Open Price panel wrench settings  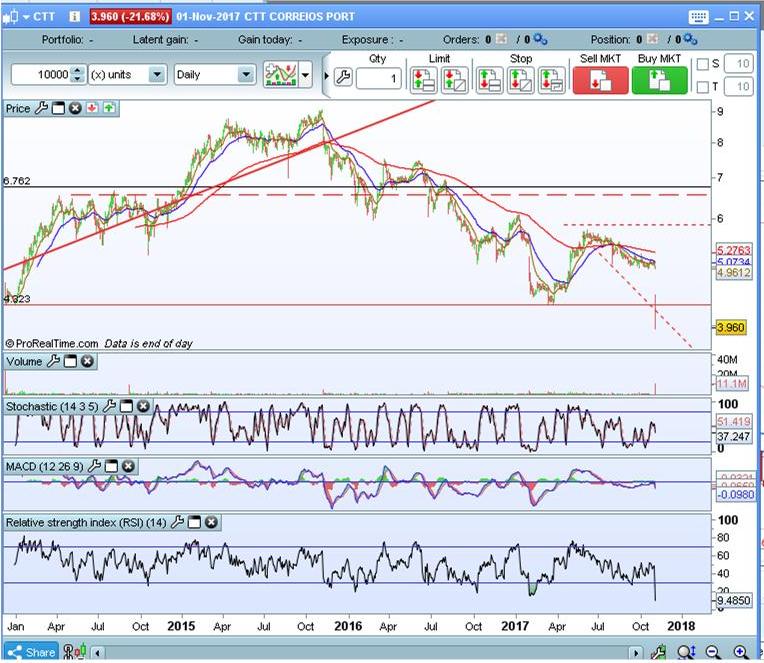pos(41,108)
